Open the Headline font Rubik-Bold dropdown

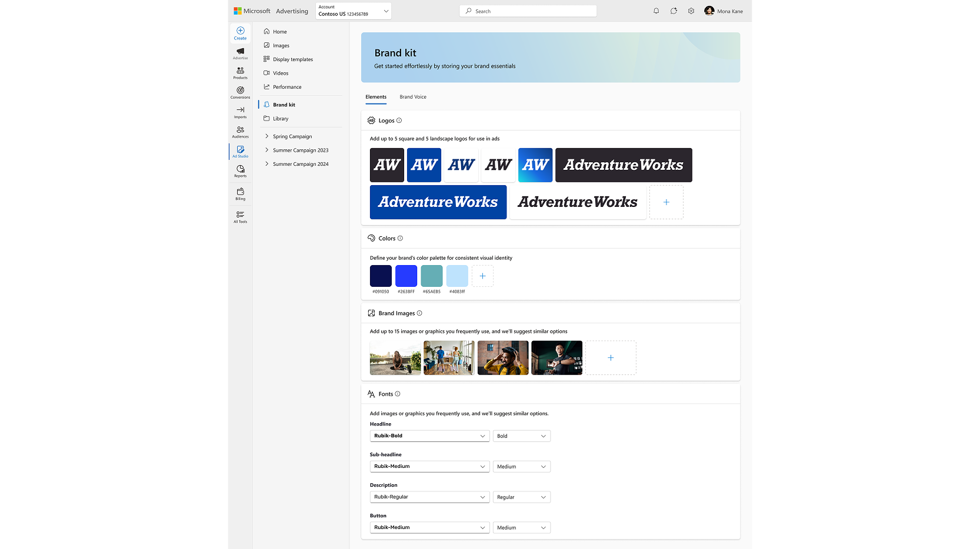[x=429, y=436]
